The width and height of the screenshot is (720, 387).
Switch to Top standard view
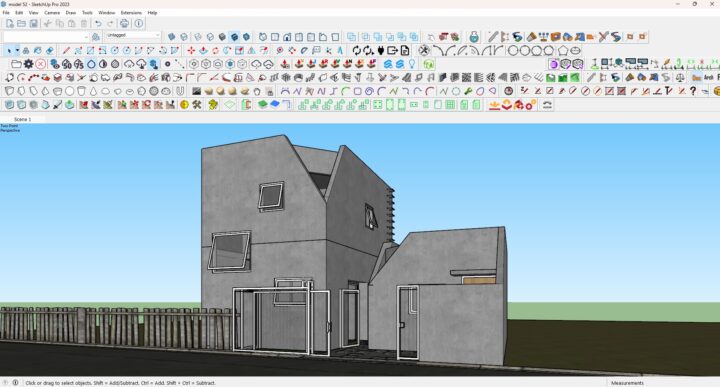pyautogui.click(x=275, y=37)
